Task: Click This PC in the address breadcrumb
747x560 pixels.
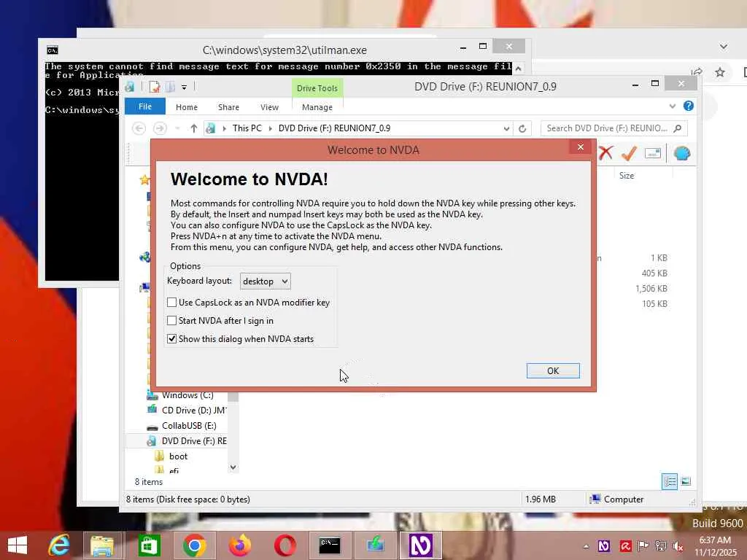Action: coord(247,128)
